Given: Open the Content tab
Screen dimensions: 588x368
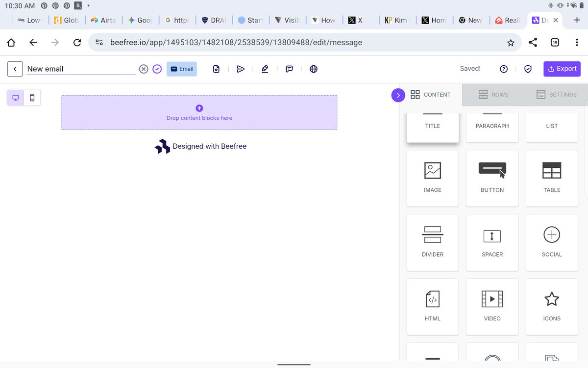Looking at the screenshot, I should 431,95.
